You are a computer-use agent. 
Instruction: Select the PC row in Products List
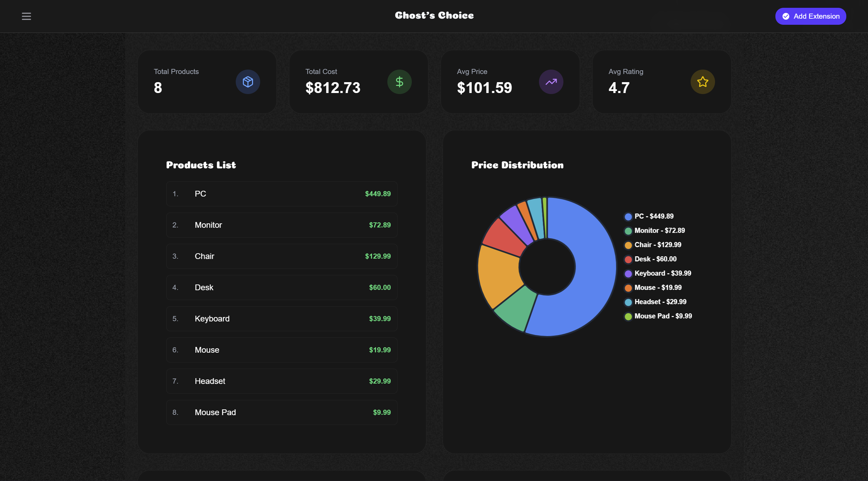(282, 194)
